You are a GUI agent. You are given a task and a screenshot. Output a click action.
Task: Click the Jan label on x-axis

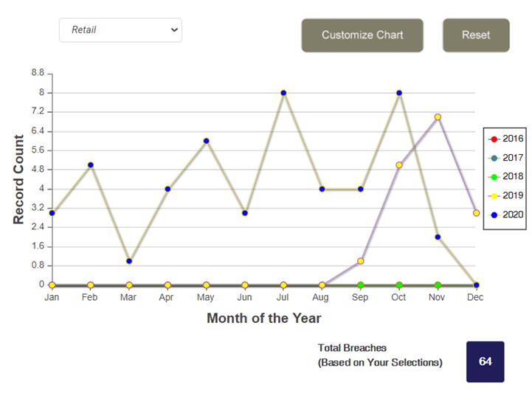[x=52, y=297]
